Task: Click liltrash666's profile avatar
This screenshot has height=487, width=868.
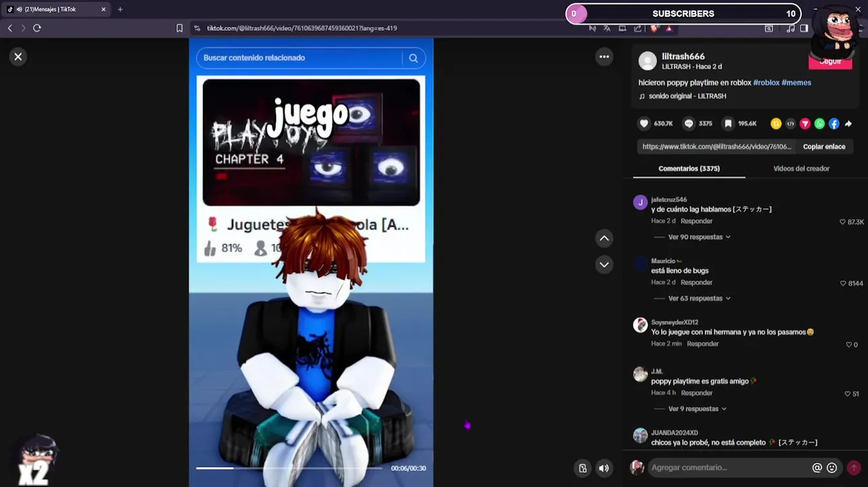Action: (x=647, y=62)
